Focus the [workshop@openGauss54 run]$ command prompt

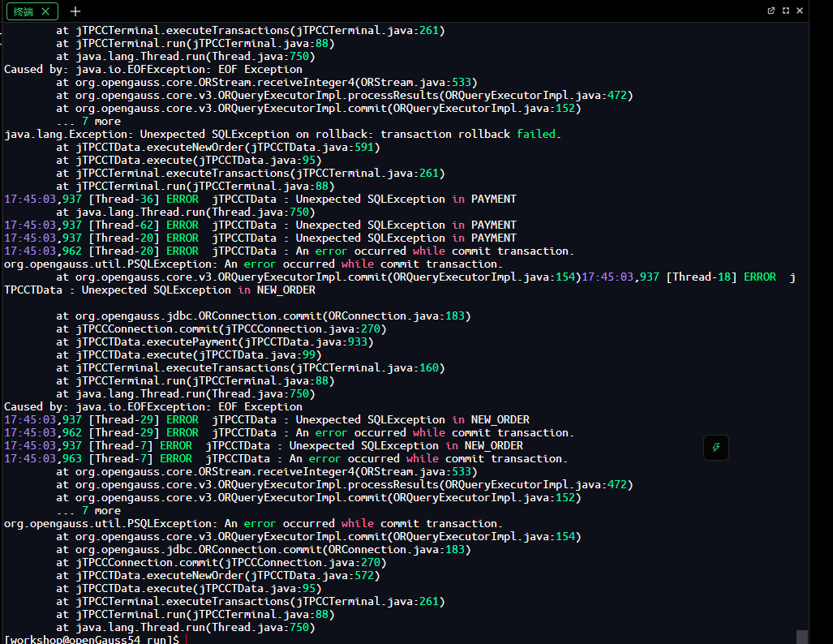[x=92, y=639]
